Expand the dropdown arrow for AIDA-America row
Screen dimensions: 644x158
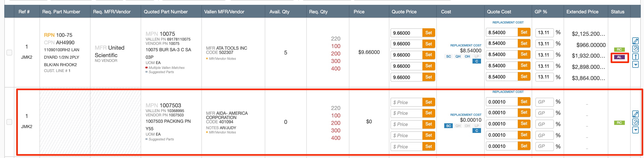(x=635, y=130)
